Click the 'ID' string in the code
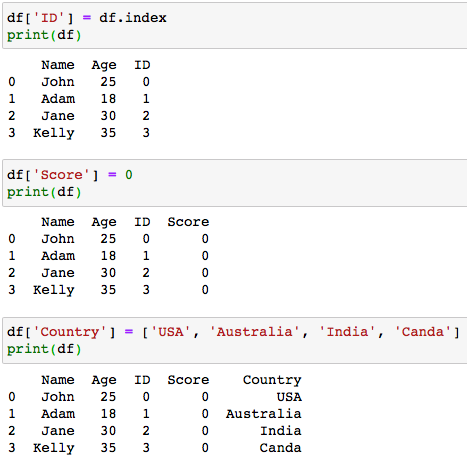Viewport: 467px width, 459px height. [x=49, y=18]
